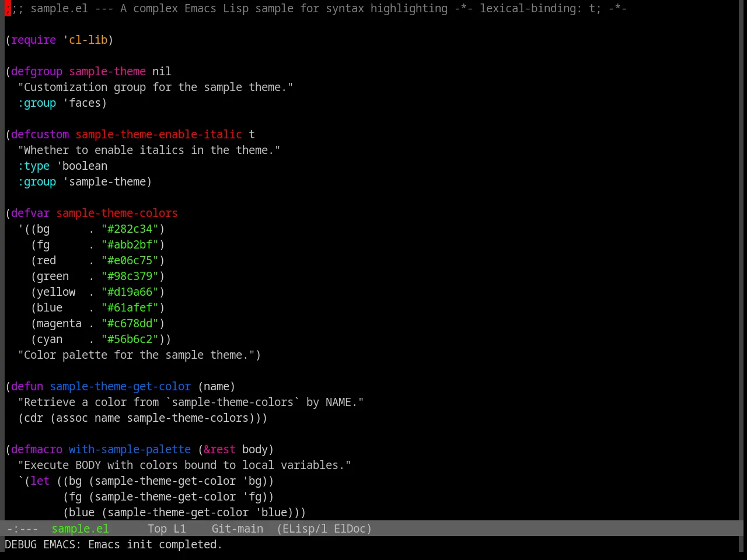Place cursor on 'require' keyword
The width and height of the screenshot is (747, 560).
[33, 40]
